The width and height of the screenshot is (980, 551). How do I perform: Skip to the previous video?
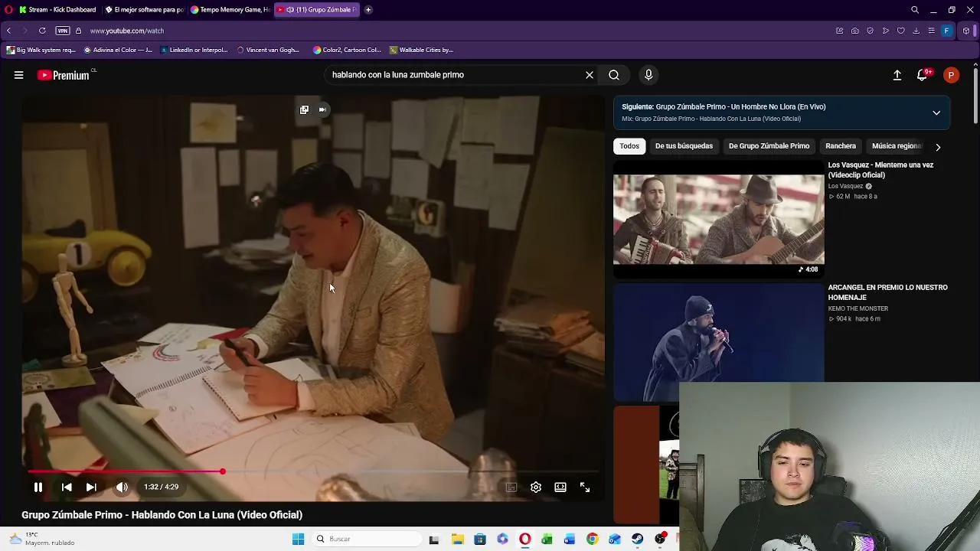67,487
